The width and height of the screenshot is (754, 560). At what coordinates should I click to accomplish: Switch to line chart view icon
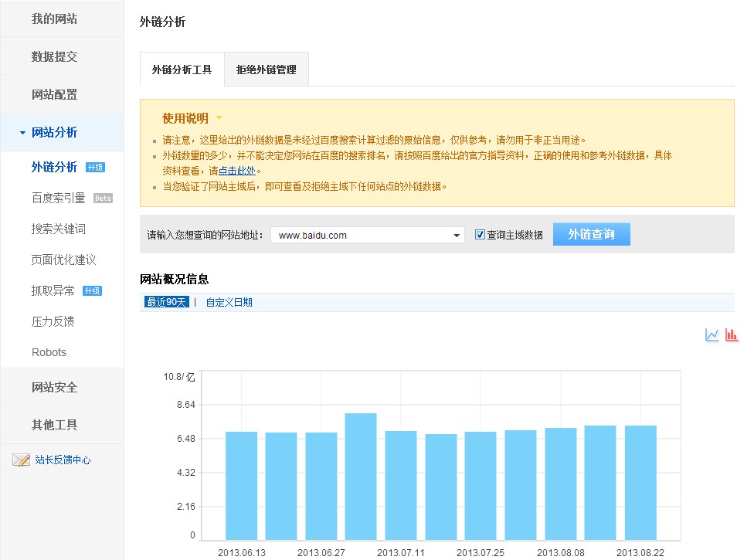coord(712,334)
